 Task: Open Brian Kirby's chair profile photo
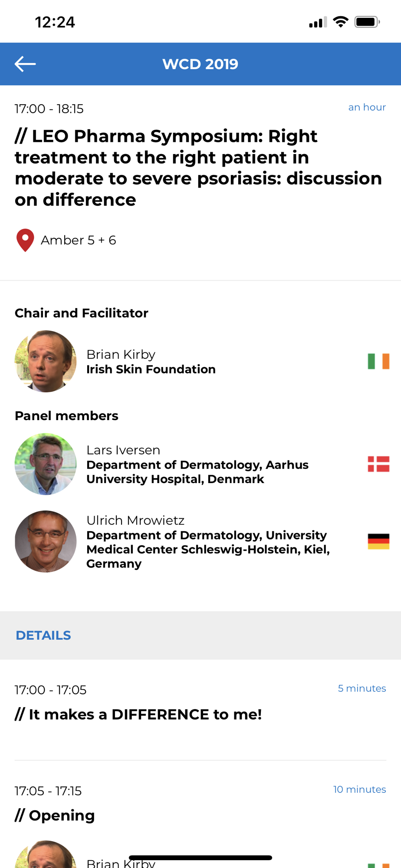46,361
